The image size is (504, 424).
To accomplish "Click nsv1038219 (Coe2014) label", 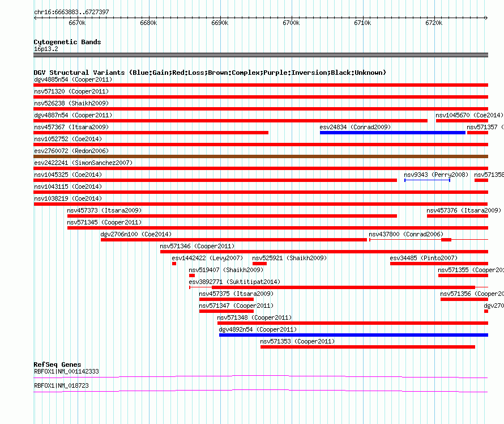I will pyautogui.click(x=68, y=198).
